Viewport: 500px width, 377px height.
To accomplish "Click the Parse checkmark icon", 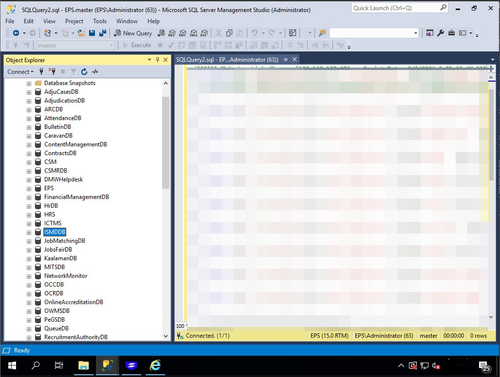I will [171, 45].
